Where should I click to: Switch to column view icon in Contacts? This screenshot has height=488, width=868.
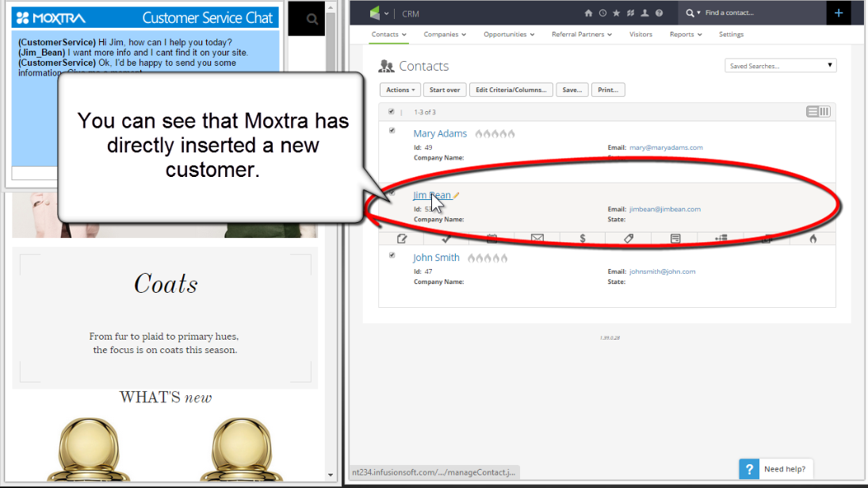824,112
